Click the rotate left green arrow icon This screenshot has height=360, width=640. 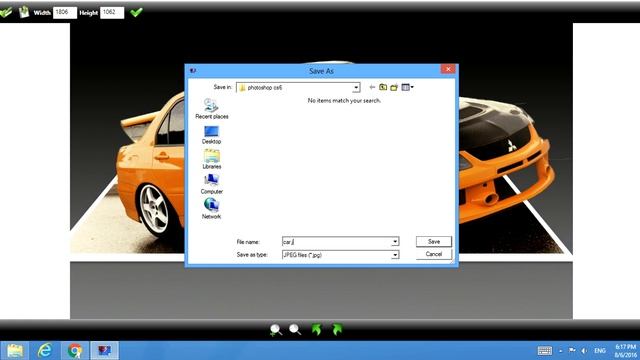pos(316,329)
